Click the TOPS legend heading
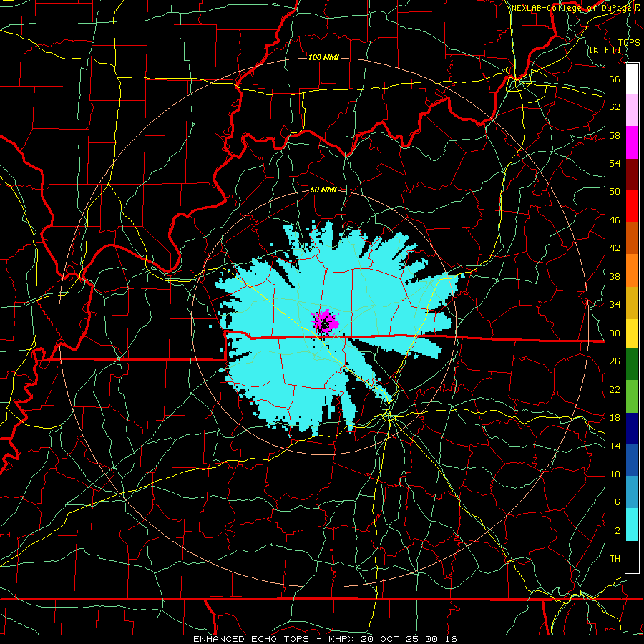 [629, 43]
